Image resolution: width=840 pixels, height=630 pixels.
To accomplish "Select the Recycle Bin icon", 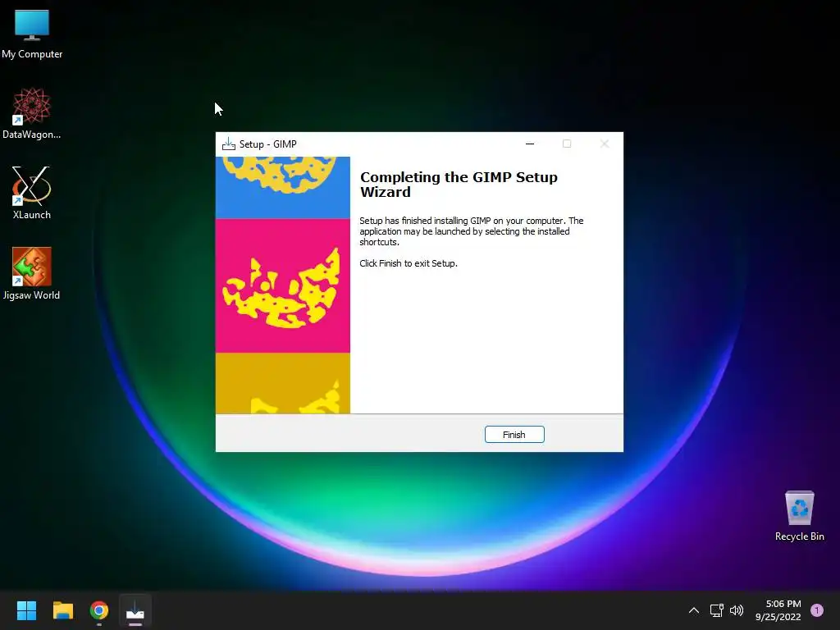I will tap(799, 516).
